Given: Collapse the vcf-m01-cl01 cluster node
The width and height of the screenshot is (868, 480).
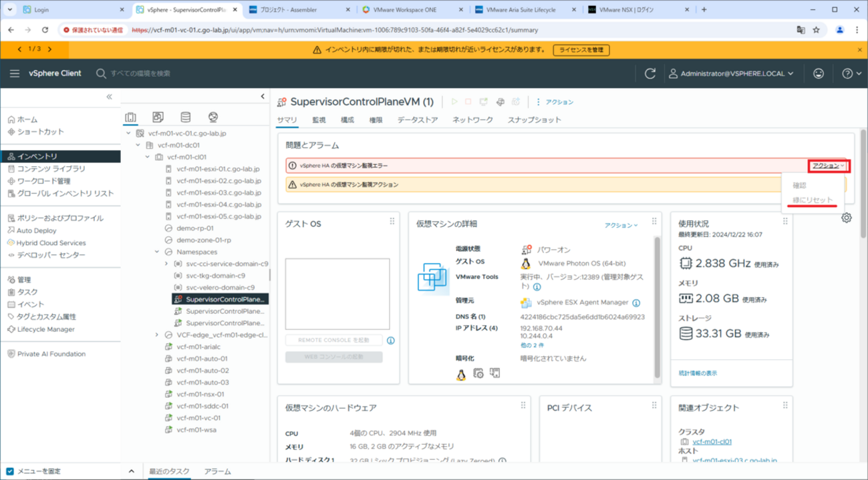Looking at the screenshot, I should pos(148,157).
